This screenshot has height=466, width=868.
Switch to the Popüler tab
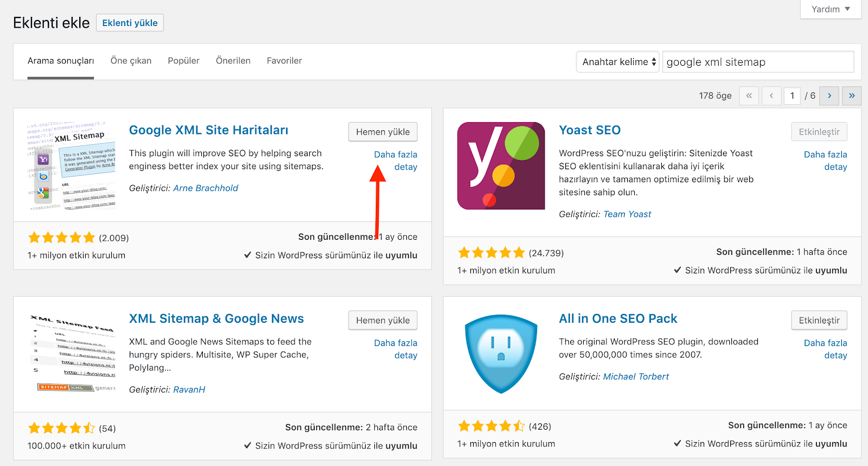click(x=183, y=61)
